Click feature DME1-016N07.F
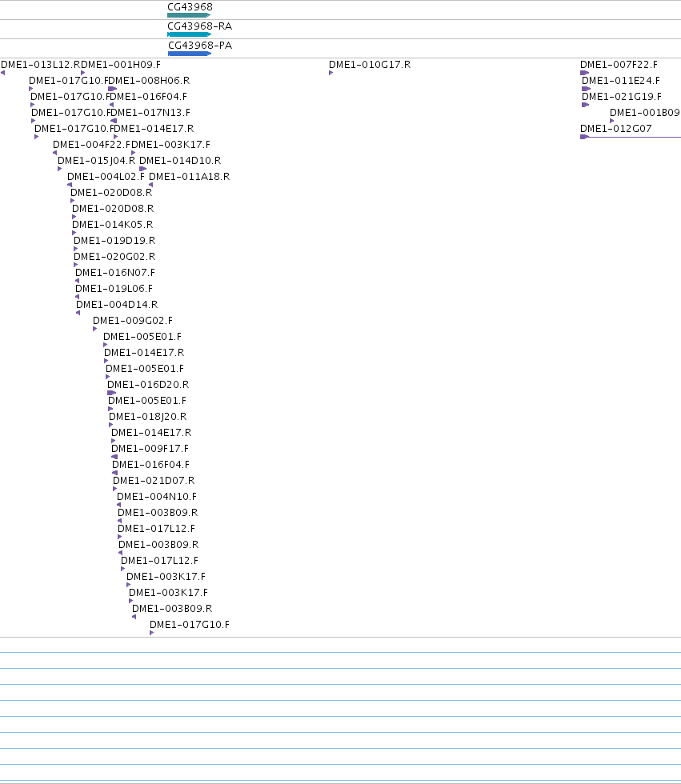This screenshot has height=784, width=681. point(114,273)
